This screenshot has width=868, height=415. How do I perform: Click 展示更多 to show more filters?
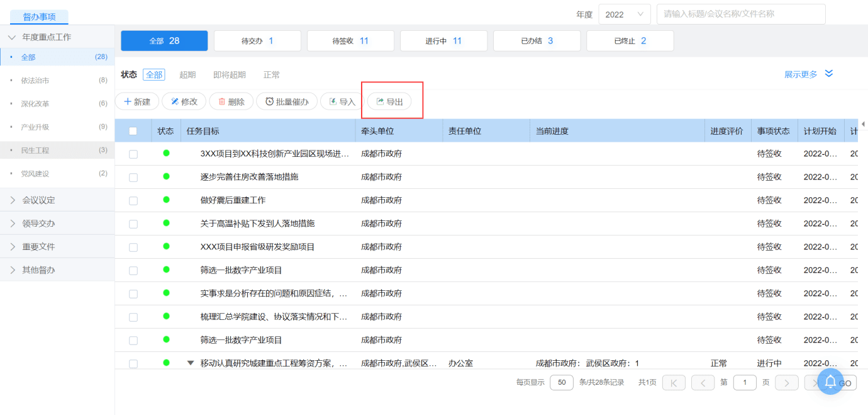pos(801,74)
